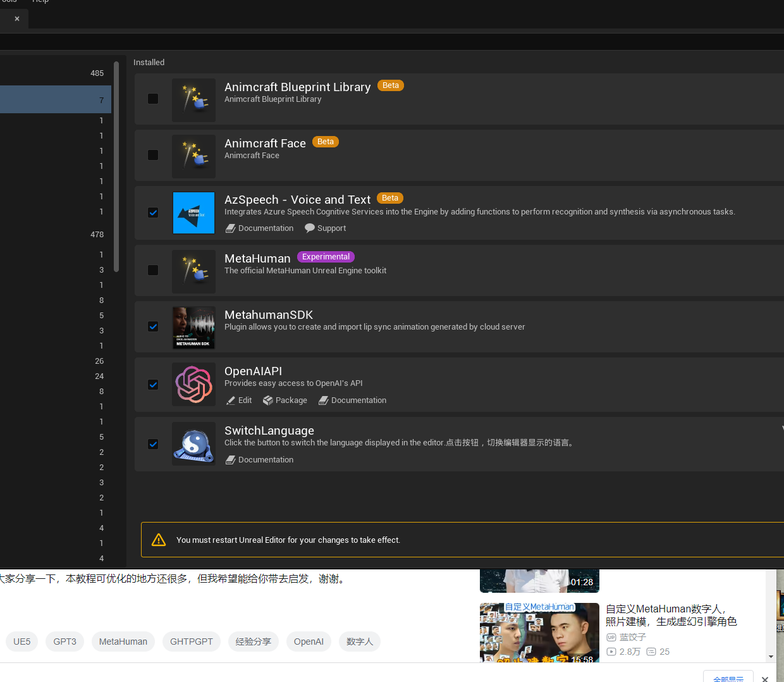Click the Animcraft Face plugin icon
The height and width of the screenshot is (682, 784).
pyautogui.click(x=193, y=156)
